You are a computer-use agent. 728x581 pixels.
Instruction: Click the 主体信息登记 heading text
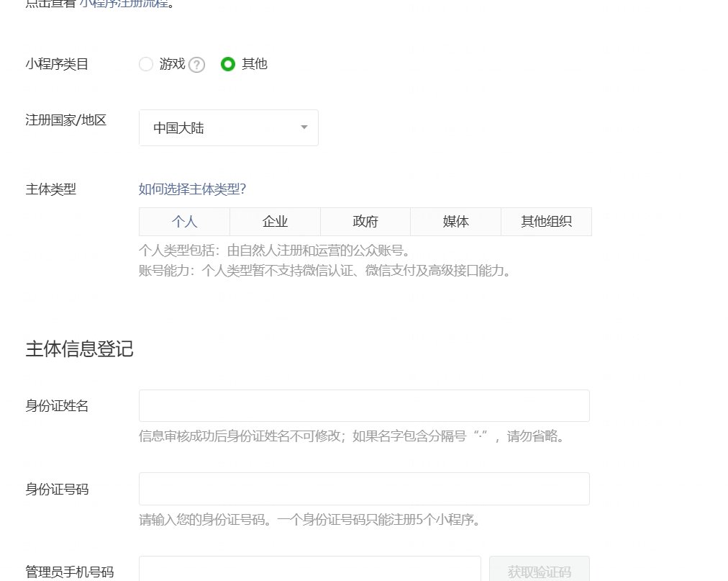(79, 349)
